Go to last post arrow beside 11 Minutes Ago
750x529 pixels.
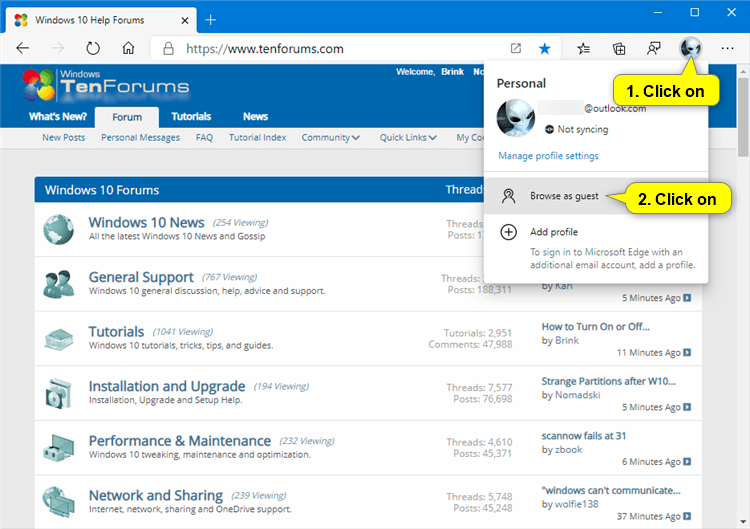point(687,353)
